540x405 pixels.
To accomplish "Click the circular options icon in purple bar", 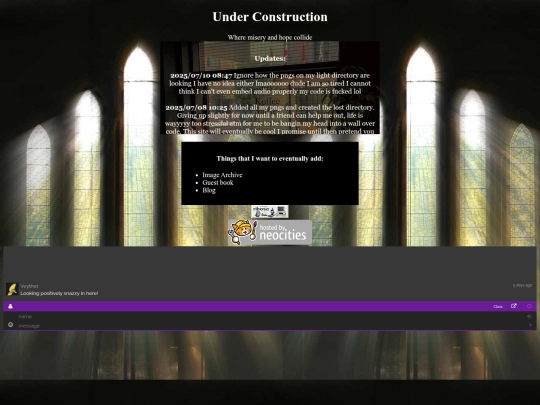I will [529, 306].
